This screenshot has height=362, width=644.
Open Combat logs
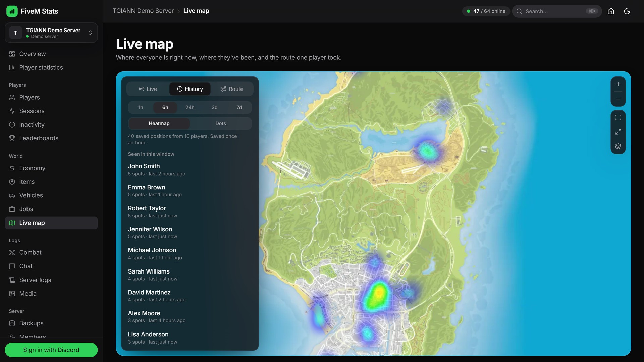click(x=51, y=252)
